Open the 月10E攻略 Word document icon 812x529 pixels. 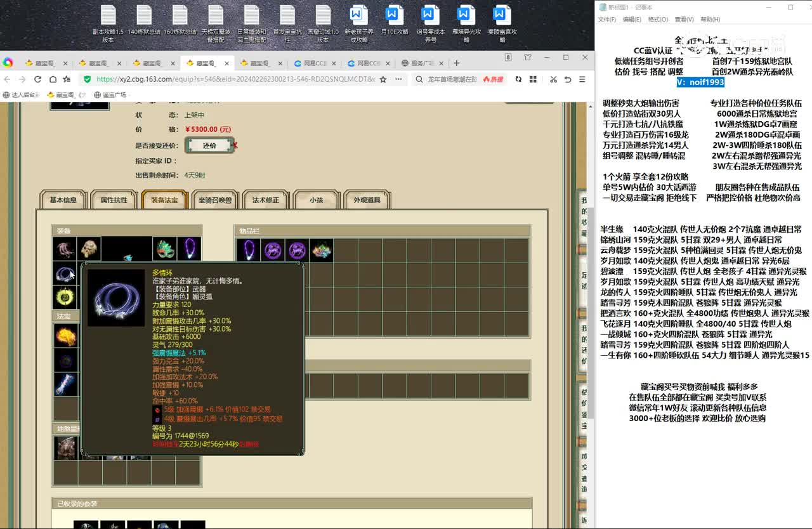[x=395, y=20]
